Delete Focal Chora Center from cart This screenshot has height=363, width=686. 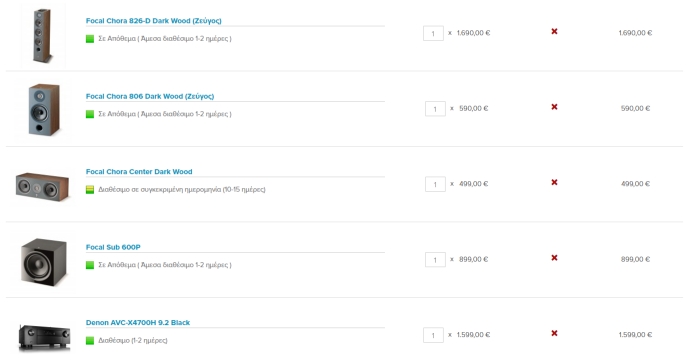click(x=554, y=182)
